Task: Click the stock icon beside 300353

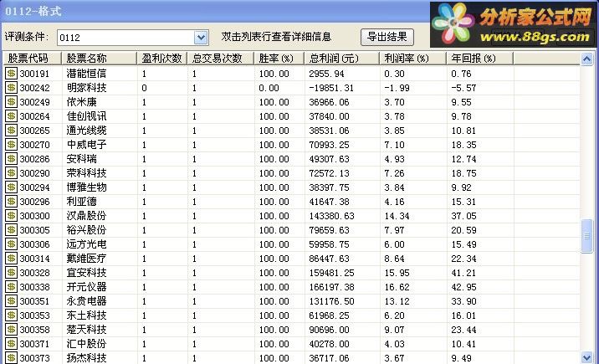Action: click(x=11, y=315)
